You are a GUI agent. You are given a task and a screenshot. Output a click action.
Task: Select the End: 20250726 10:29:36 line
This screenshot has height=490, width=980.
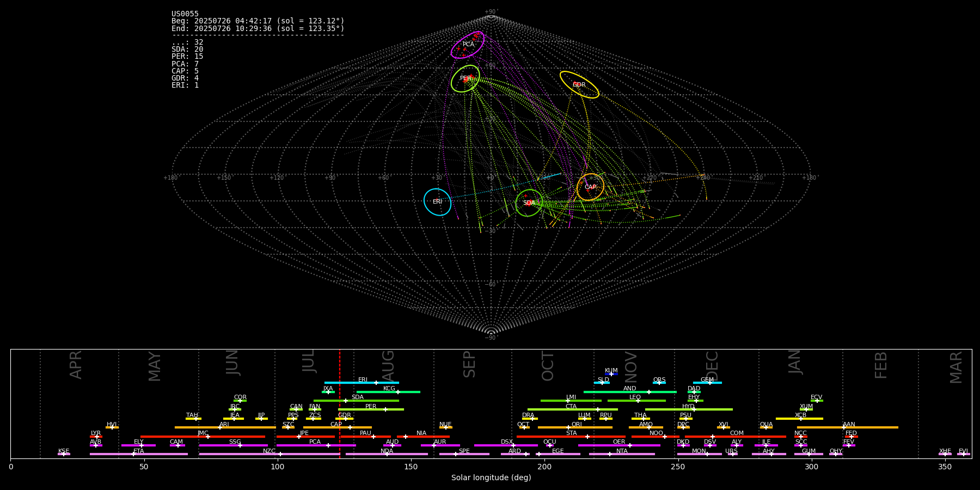[x=258, y=28]
